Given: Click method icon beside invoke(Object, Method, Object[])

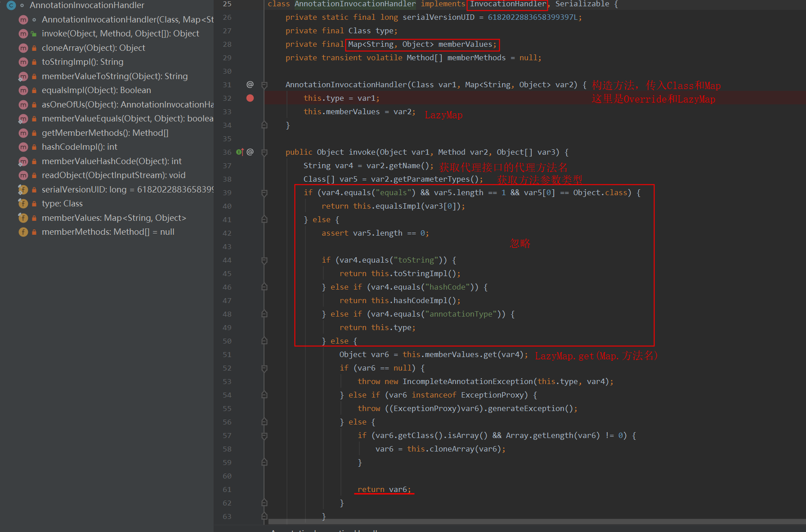Looking at the screenshot, I should click(x=23, y=34).
